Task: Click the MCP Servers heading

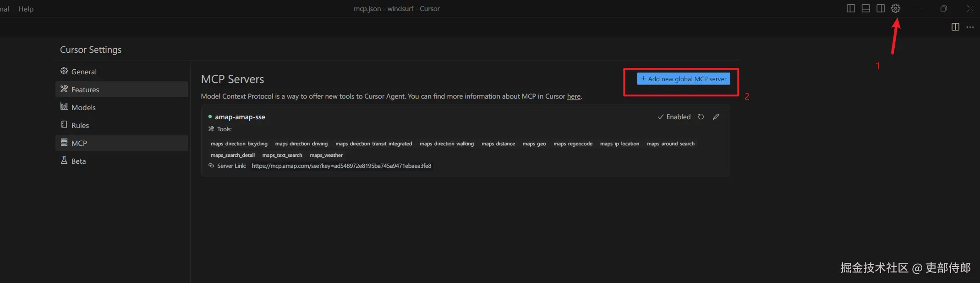Action: coord(232,79)
